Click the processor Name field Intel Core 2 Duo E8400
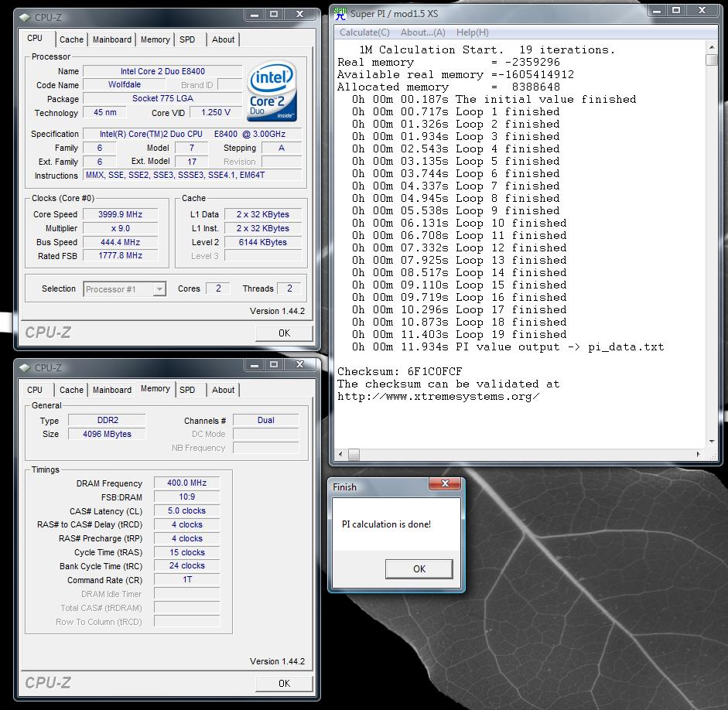 click(x=162, y=71)
